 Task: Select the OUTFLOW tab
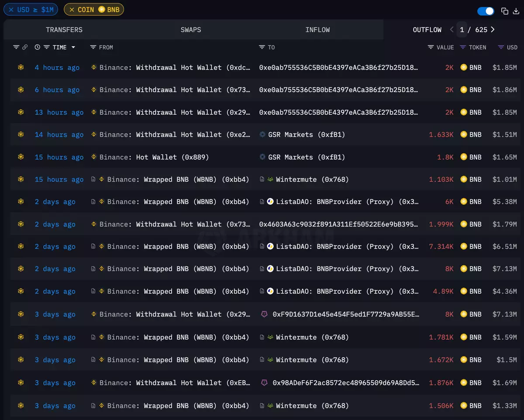click(x=427, y=30)
